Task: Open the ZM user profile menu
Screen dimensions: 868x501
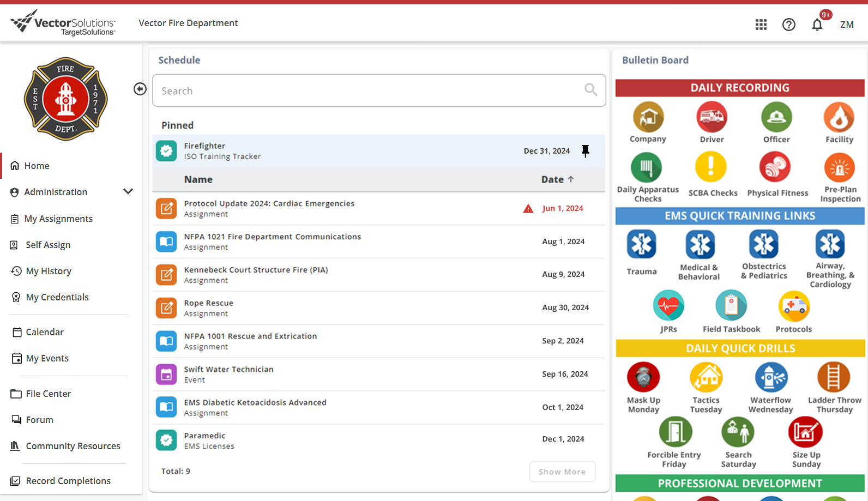Action: 847,25
